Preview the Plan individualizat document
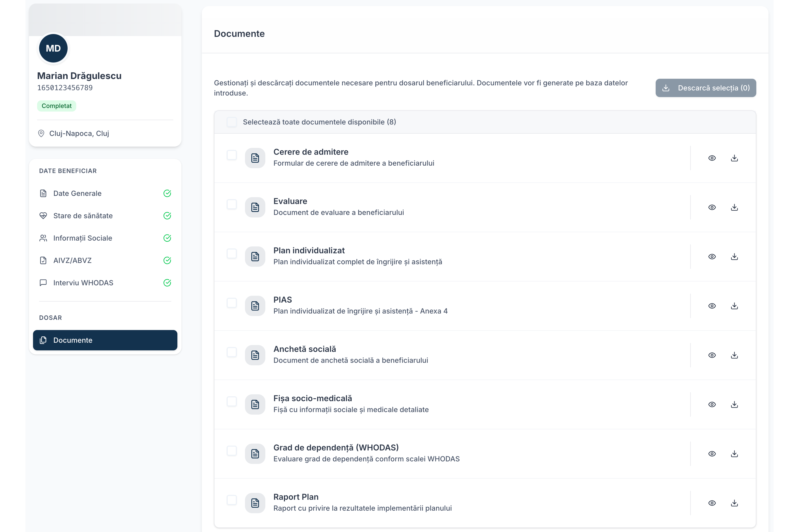This screenshot has height=532, width=799. pos(712,257)
